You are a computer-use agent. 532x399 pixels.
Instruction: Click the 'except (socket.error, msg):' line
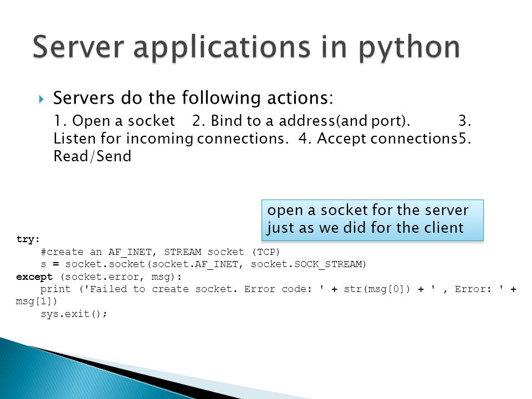[x=99, y=277]
